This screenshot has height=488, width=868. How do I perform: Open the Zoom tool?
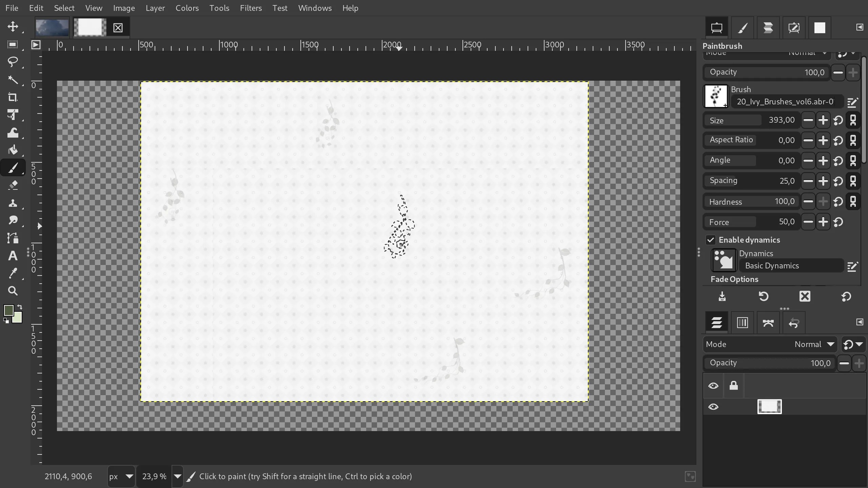click(x=14, y=291)
